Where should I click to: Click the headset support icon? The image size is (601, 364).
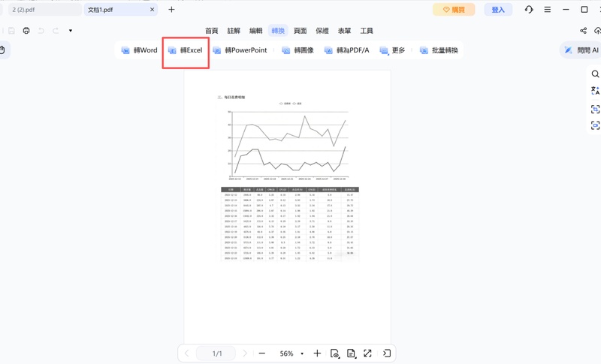click(529, 10)
